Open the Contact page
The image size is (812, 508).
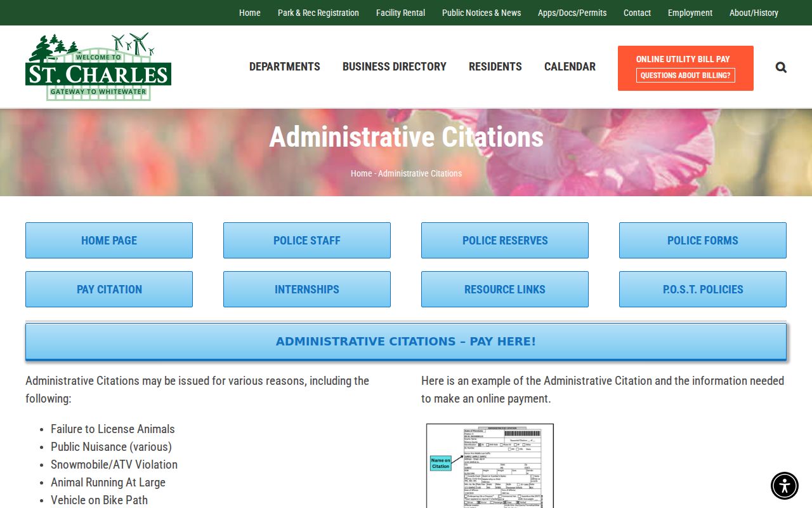click(637, 13)
